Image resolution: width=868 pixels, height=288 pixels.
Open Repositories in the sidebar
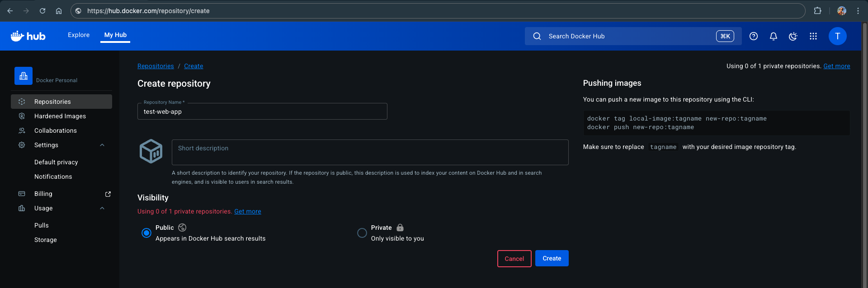coord(61,102)
